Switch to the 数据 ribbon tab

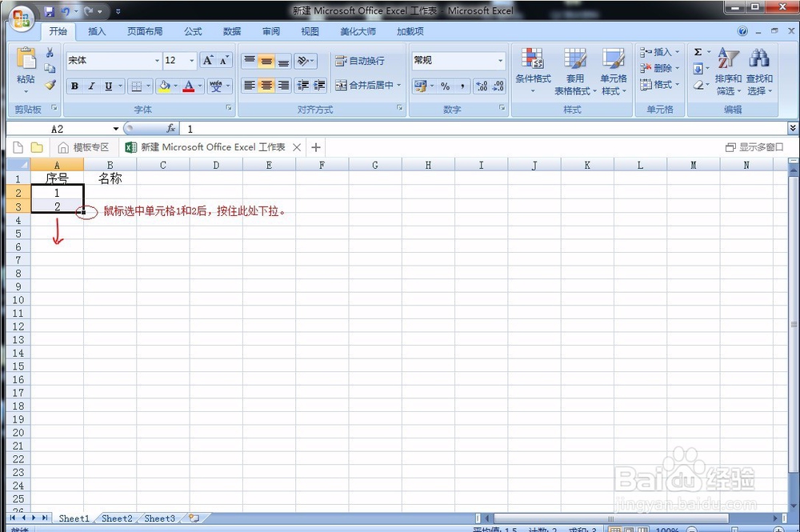(232, 32)
